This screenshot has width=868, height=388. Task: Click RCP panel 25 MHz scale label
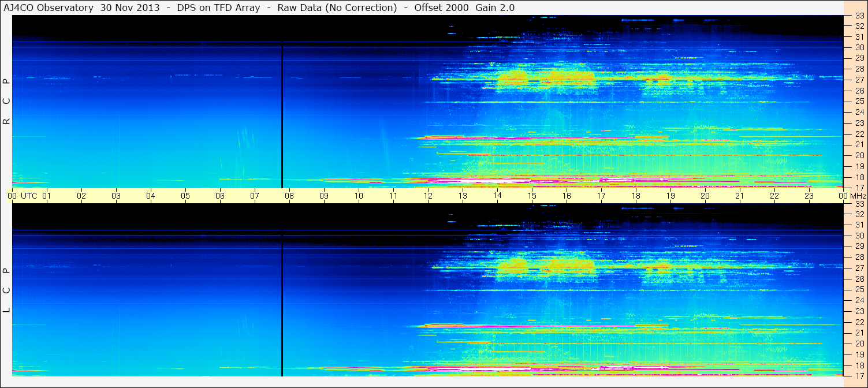pyautogui.click(x=859, y=102)
